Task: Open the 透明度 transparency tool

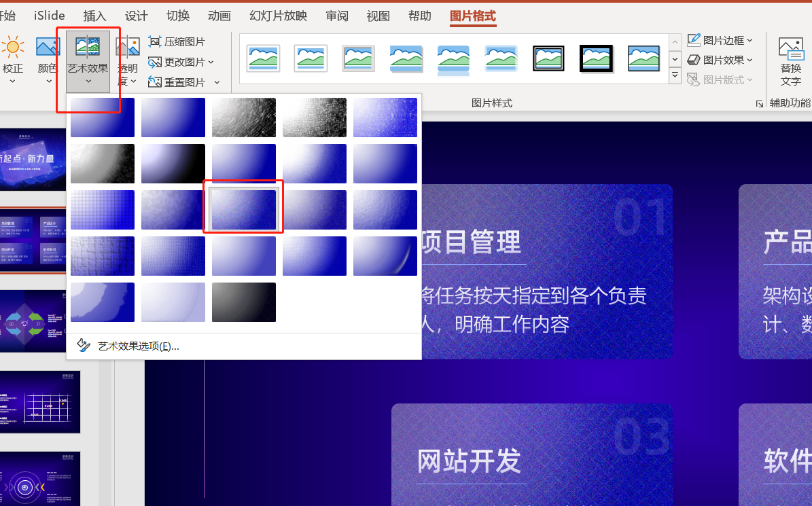Action: coord(127,61)
